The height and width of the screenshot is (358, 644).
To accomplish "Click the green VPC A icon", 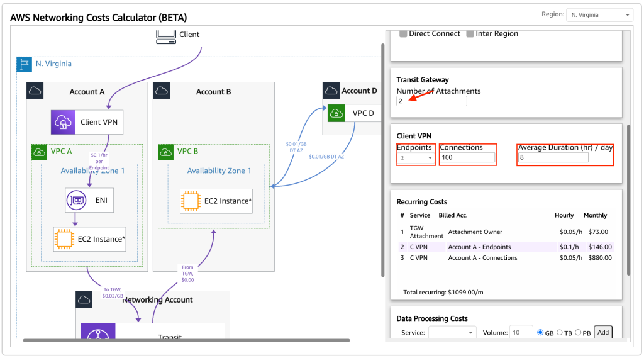I will tap(39, 152).
